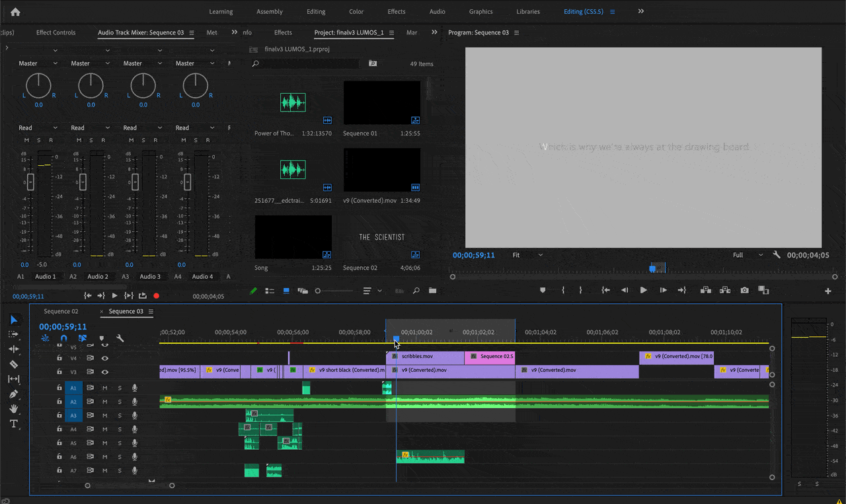Switch to the Sequence 02 timeline tab
Viewport: 846px width, 504px height.
click(61, 310)
